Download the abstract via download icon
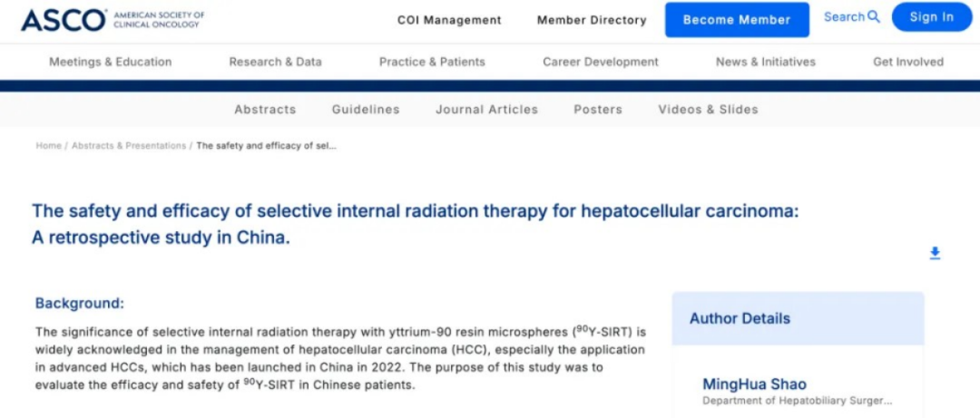Screen dimensions: 980x418 coord(935,253)
